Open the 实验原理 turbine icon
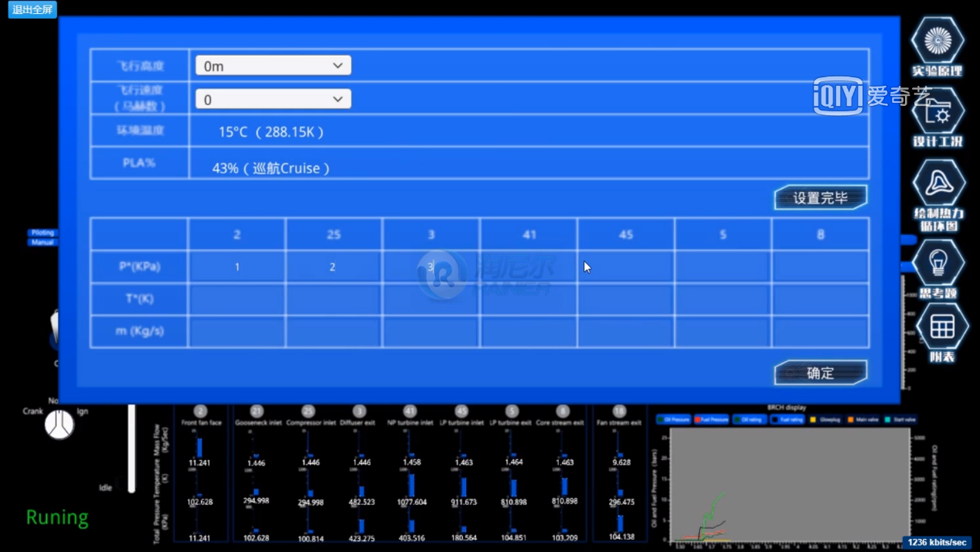980x552 pixels. click(937, 40)
